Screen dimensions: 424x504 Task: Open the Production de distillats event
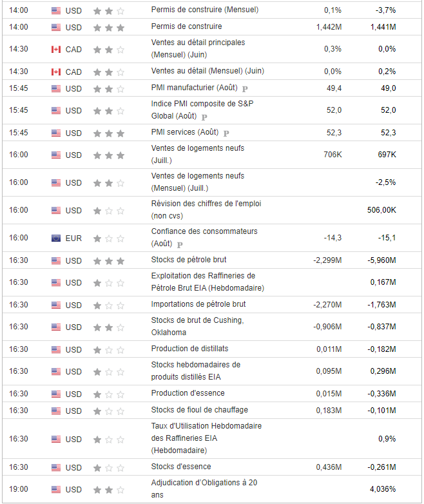(x=189, y=349)
